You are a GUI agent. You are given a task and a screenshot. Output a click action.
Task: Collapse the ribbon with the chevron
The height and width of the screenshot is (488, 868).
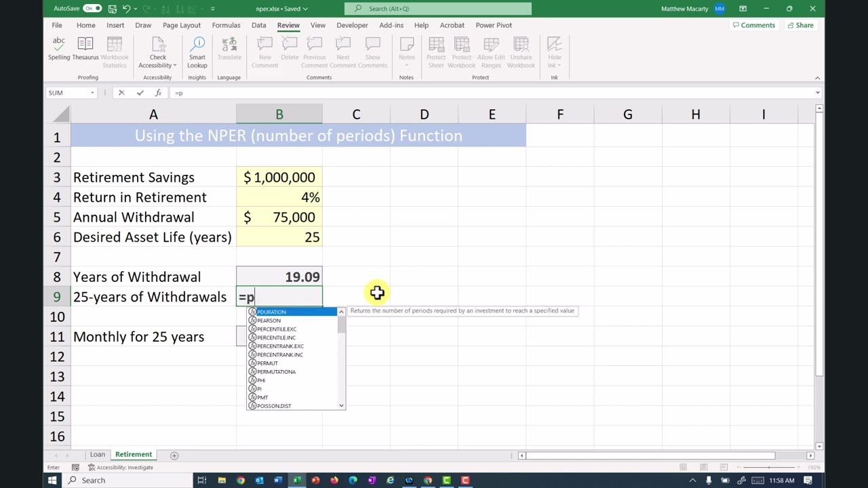pyautogui.click(x=817, y=78)
